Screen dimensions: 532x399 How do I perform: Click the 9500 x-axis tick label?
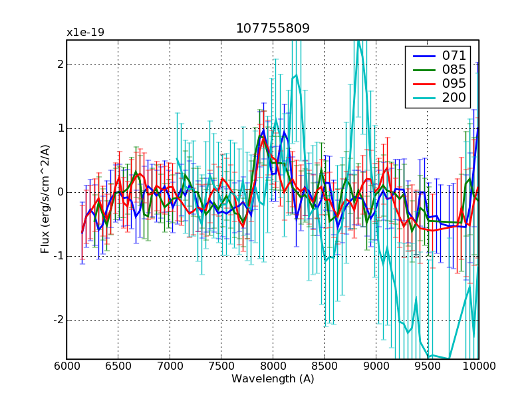pos(427,366)
